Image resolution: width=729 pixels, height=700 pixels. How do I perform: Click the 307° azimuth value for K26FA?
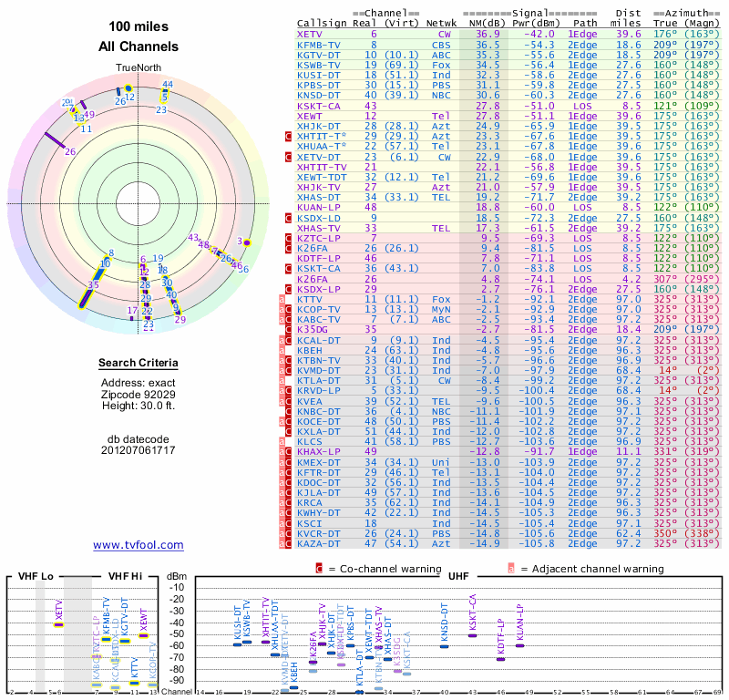[665, 279]
